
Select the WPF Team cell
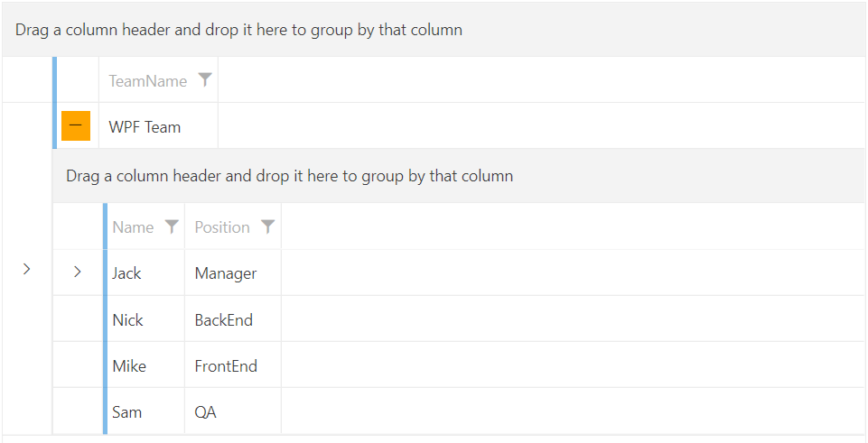tap(145, 127)
